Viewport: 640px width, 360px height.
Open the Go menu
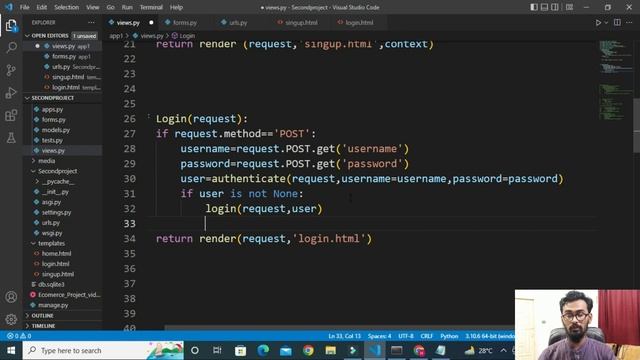point(111,7)
